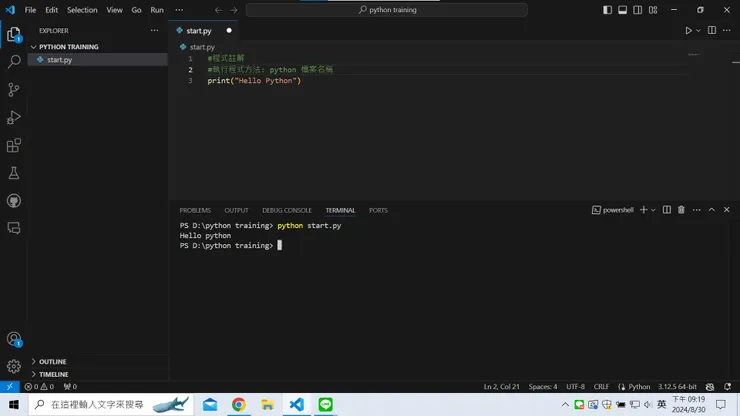Open editor More Actions ellipsis
The height and width of the screenshot is (416, 740).
click(x=727, y=31)
